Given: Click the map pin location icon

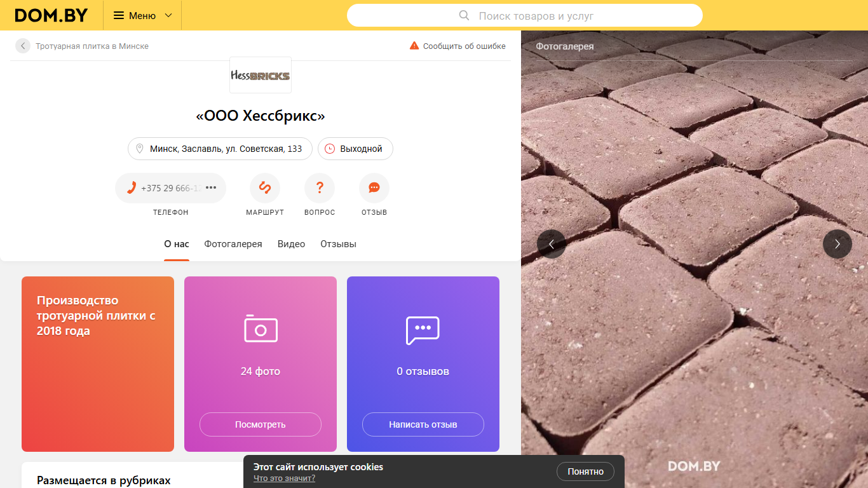Looking at the screenshot, I should (140, 149).
